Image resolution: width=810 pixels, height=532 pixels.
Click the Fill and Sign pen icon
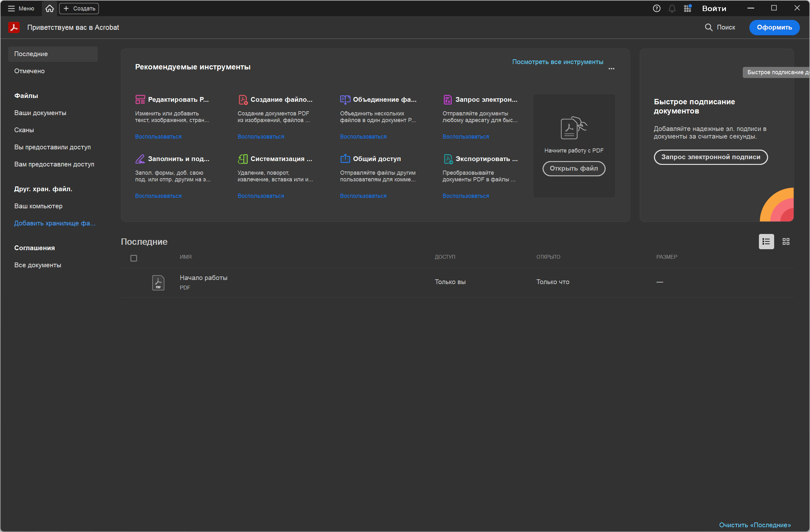(x=140, y=159)
